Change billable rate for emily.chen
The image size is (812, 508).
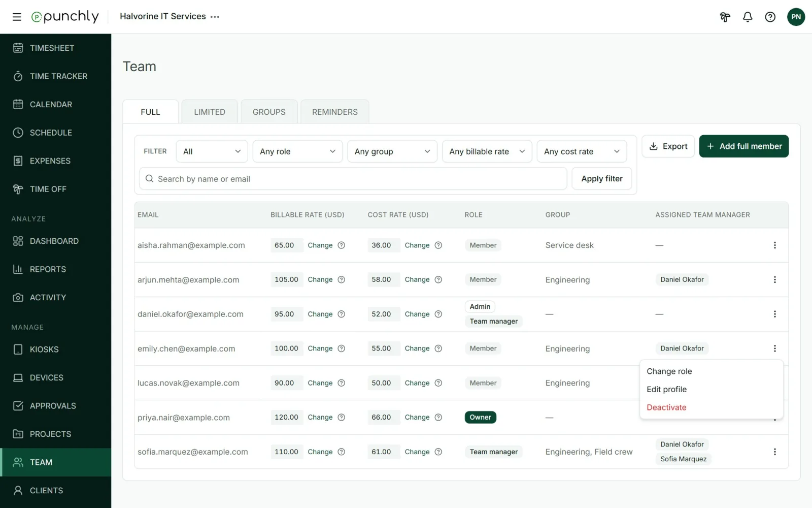click(320, 348)
